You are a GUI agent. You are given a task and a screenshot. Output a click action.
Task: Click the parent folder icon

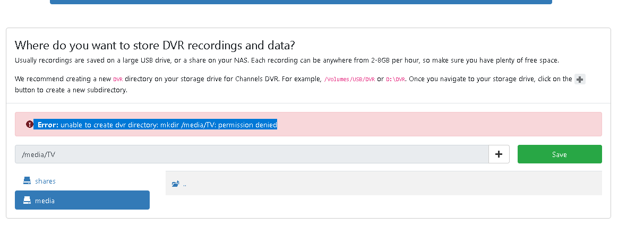click(x=176, y=184)
